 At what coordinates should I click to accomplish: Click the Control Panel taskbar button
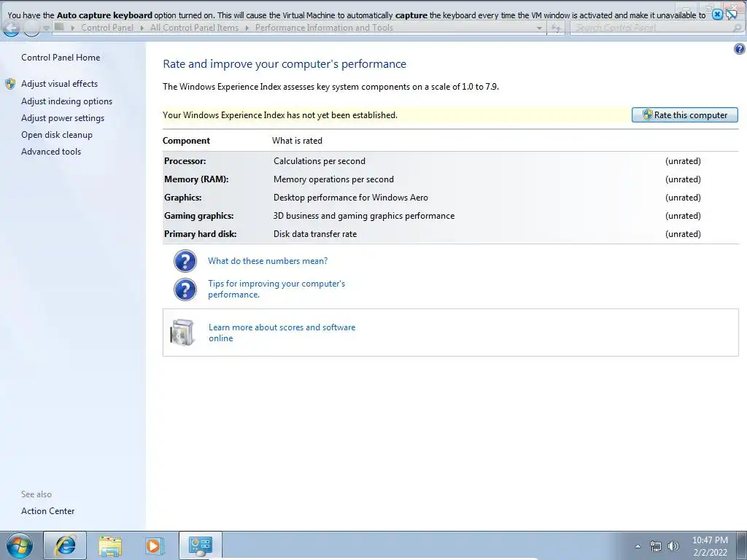coord(200,545)
